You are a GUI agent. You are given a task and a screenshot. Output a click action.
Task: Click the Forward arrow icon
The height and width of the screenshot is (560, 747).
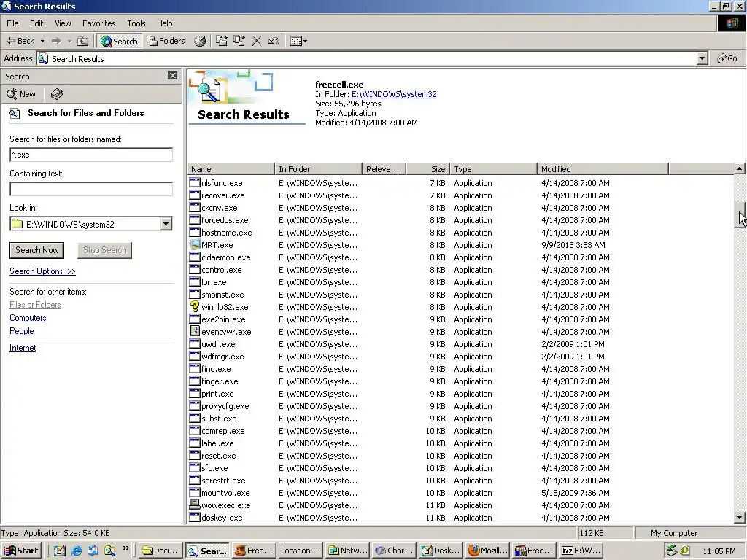coord(56,41)
